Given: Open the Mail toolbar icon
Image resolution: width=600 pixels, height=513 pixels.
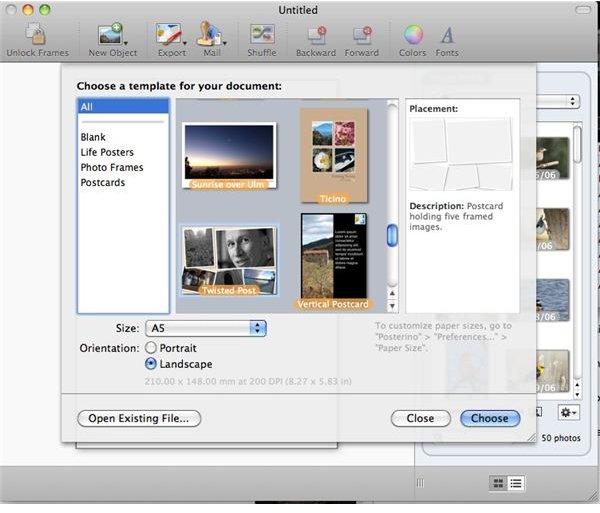Looking at the screenshot, I should pyautogui.click(x=212, y=36).
